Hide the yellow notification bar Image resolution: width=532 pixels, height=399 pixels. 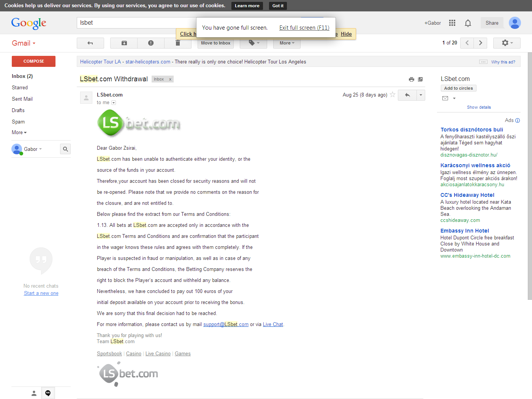[x=346, y=34]
